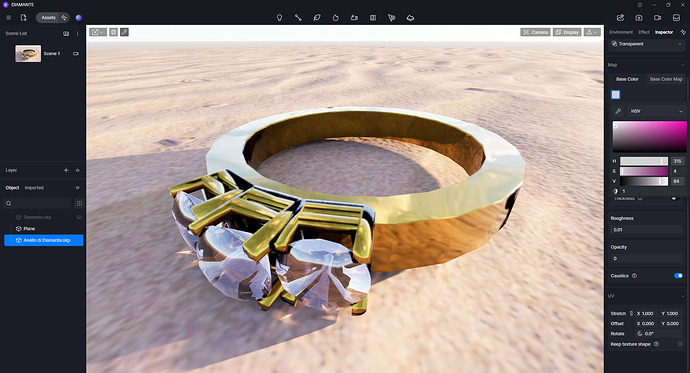Click the Display button in viewport

point(567,32)
